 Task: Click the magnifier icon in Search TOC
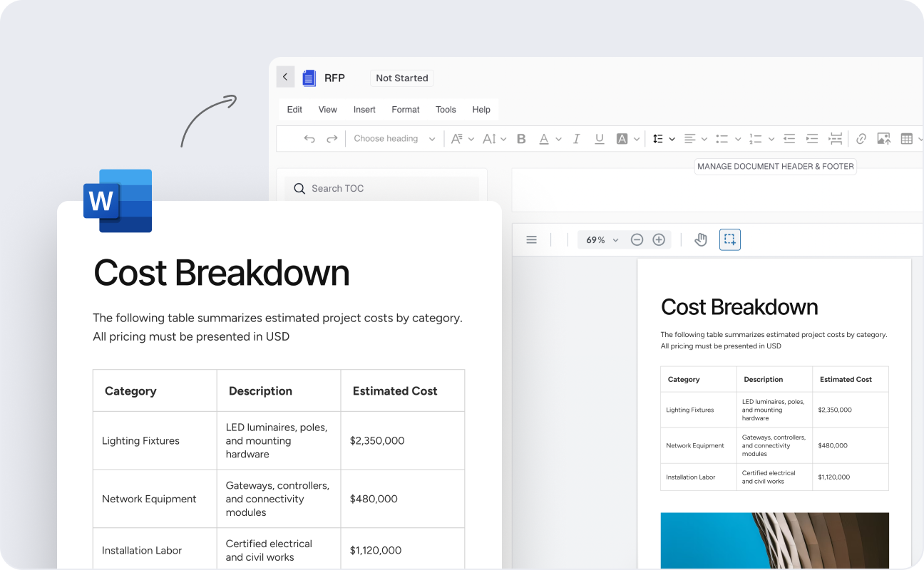[299, 189]
